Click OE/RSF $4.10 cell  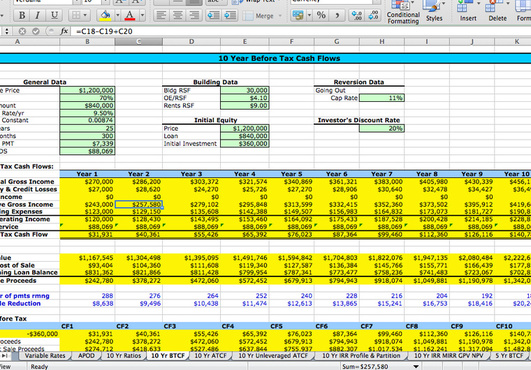pos(245,98)
